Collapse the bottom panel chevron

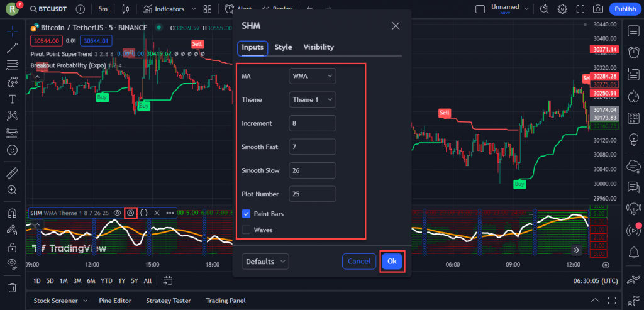(x=595, y=300)
